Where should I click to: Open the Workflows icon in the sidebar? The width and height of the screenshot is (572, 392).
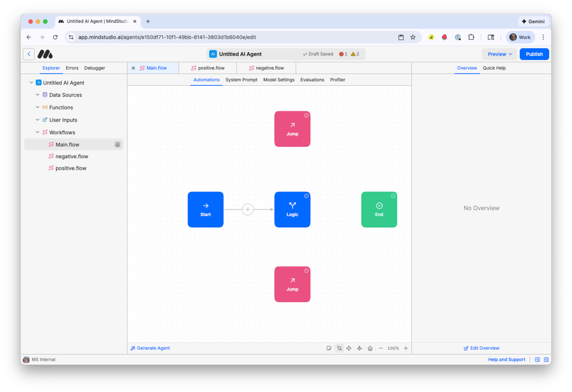(x=45, y=132)
